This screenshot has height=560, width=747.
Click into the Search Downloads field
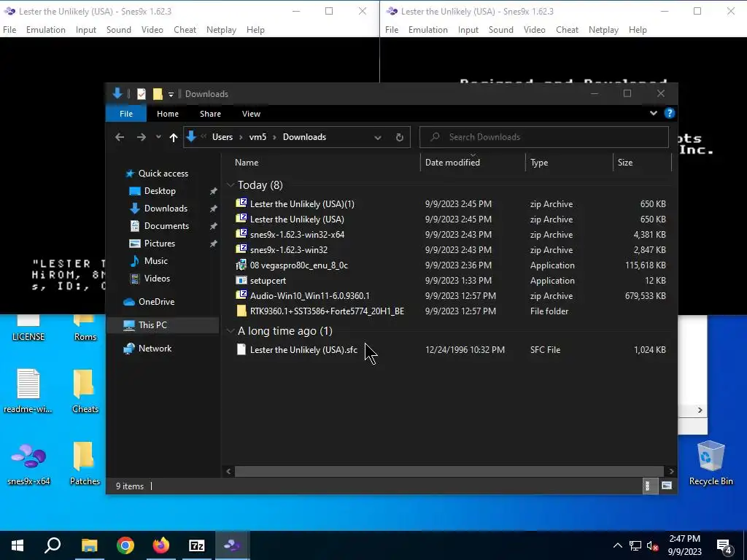coord(543,137)
